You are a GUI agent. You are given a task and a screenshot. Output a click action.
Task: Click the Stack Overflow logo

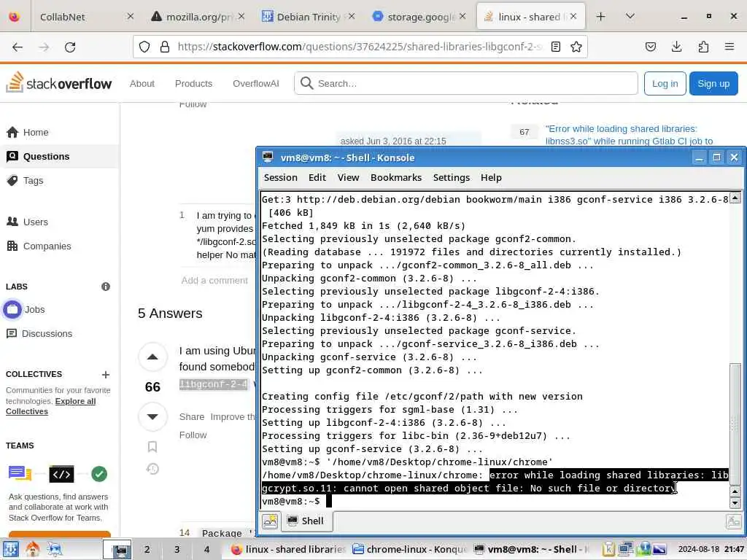[59, 83]
